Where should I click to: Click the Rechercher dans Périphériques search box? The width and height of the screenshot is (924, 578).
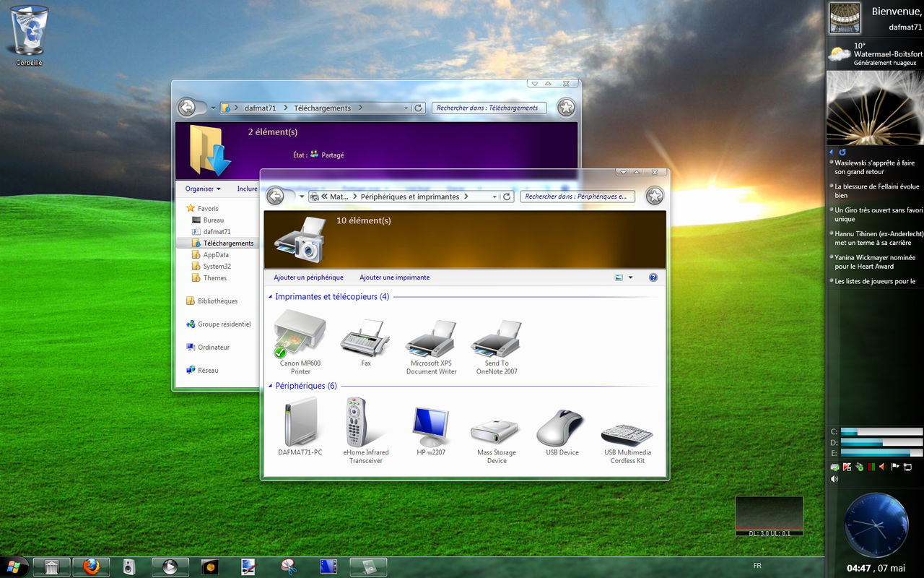pyautogui.click(x=577, y=197)
